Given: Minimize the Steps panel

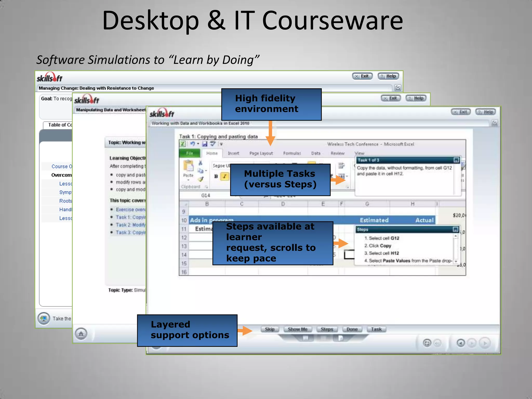Looking at the screenshot, I should tap(455, 229).
